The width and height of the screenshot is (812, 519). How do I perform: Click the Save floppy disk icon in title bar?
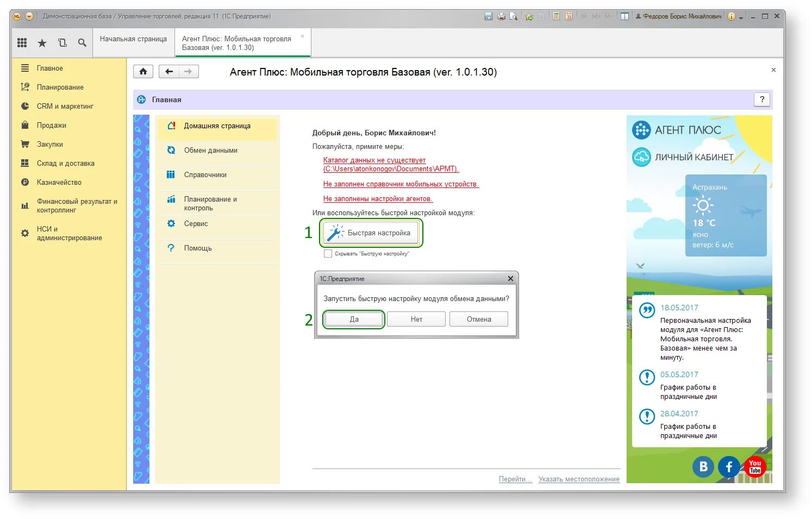pos(488,16)
